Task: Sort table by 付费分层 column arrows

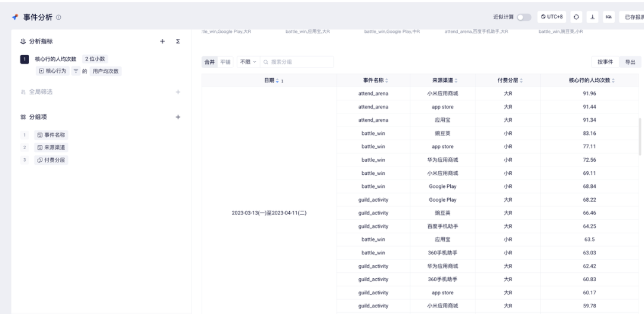Action: click(x=521, y=81)
